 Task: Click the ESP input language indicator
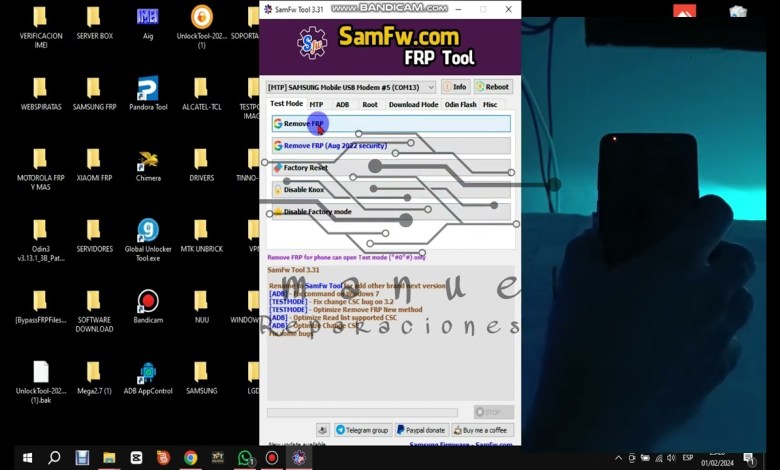pos(688,458)
